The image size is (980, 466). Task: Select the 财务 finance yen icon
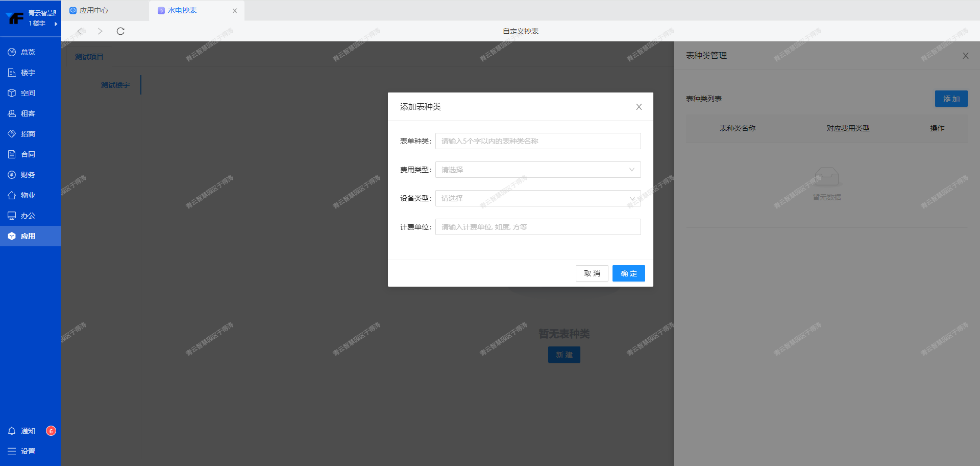12,175
